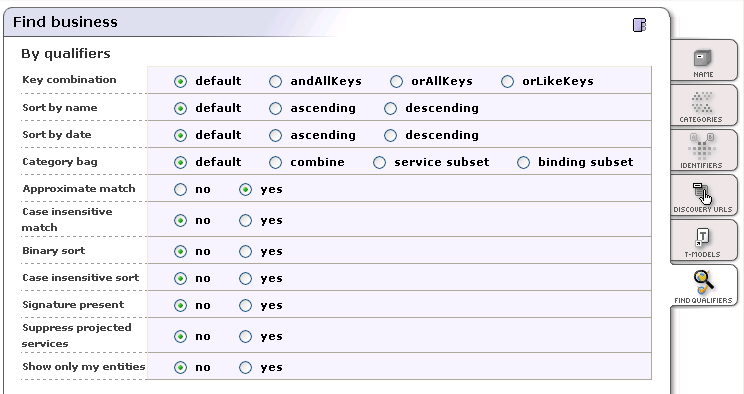The width and height of the screenshot is (744, 394).
Task: Choose ascending for Sort by name
Action: coord(275,109)
